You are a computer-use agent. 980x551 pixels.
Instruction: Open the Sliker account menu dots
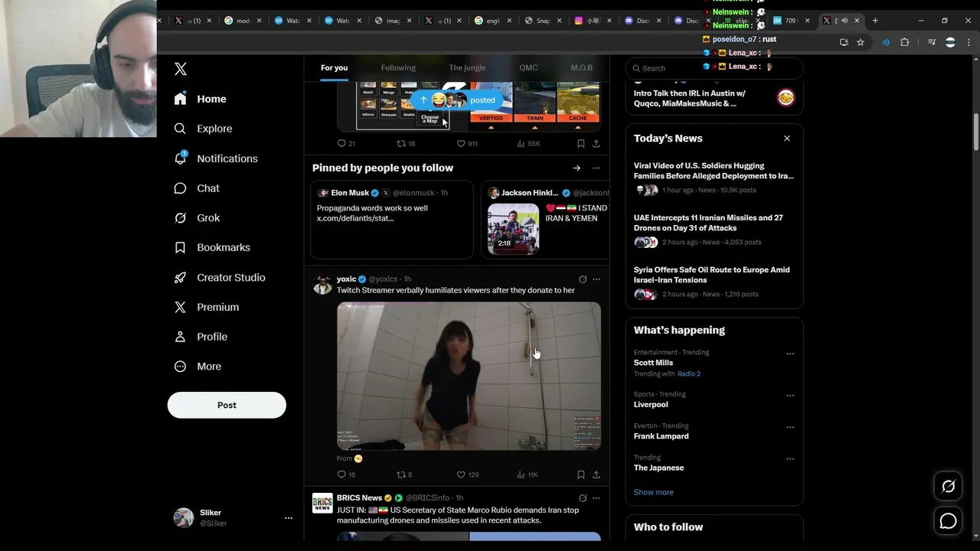[289, 518]
